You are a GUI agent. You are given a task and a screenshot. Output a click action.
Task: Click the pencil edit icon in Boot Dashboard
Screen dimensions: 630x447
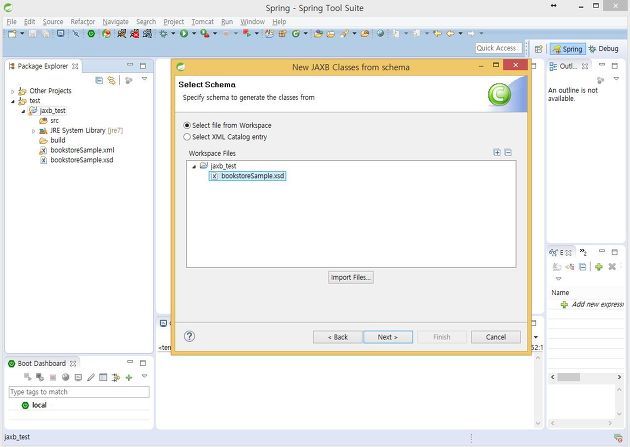point(91,377)
